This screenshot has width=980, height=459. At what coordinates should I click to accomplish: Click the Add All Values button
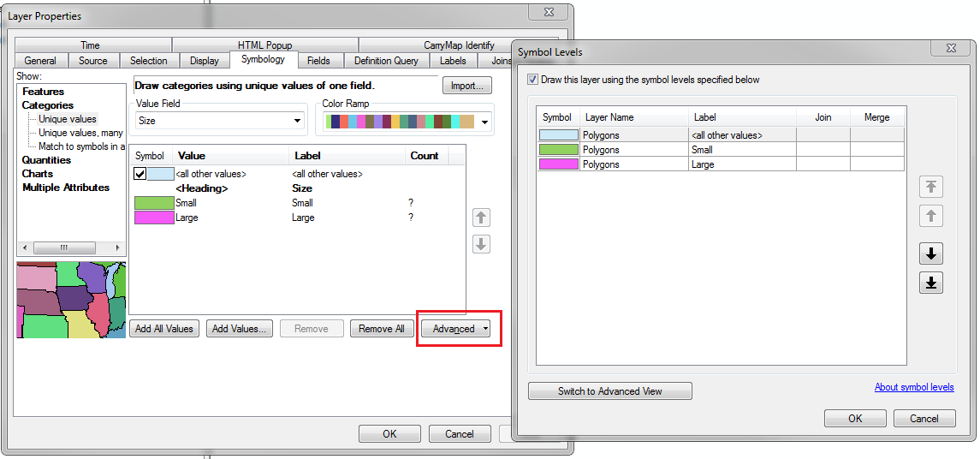164,329
